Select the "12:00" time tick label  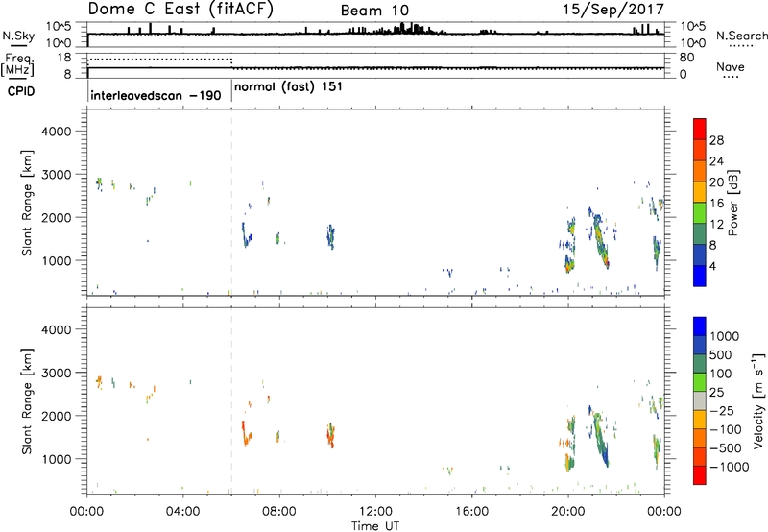point(375,512)
